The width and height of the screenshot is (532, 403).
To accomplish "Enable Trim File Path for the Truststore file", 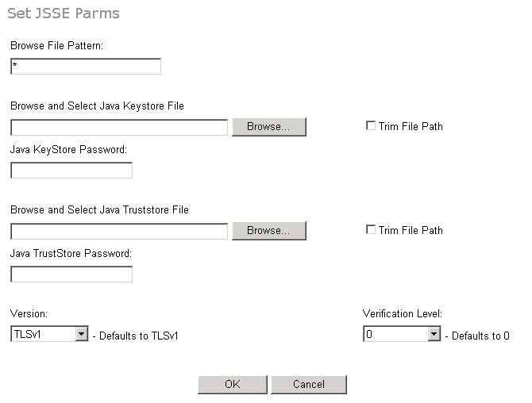I will (370, 229).
